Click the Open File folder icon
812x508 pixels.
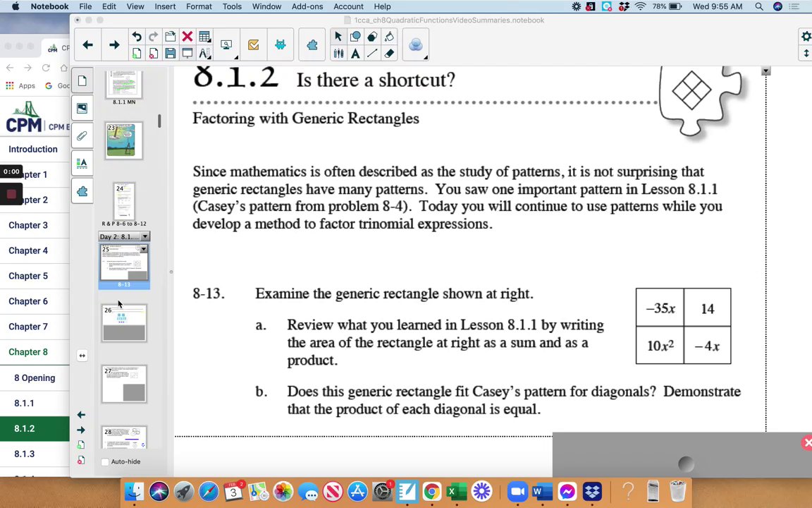click(x=171, y=36)
